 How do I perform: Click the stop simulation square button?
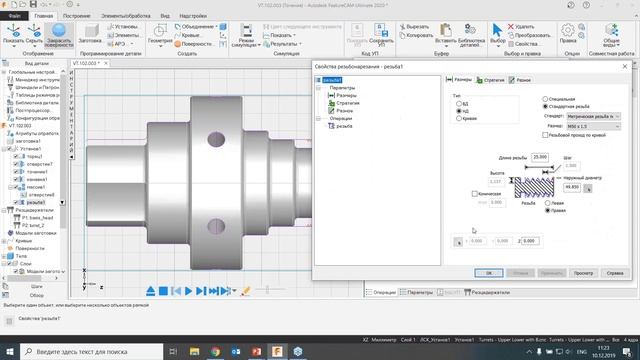click(x=163, y=291)
